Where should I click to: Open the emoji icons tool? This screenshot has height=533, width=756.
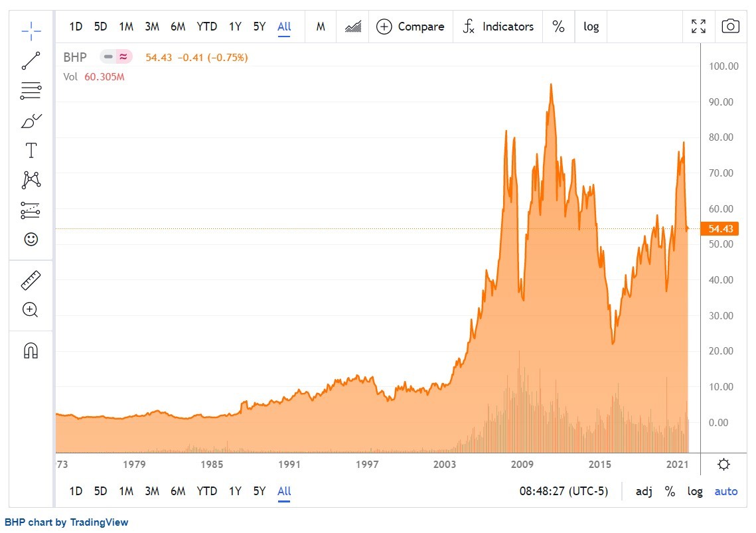pyautogui.click(x=31, y=239)
